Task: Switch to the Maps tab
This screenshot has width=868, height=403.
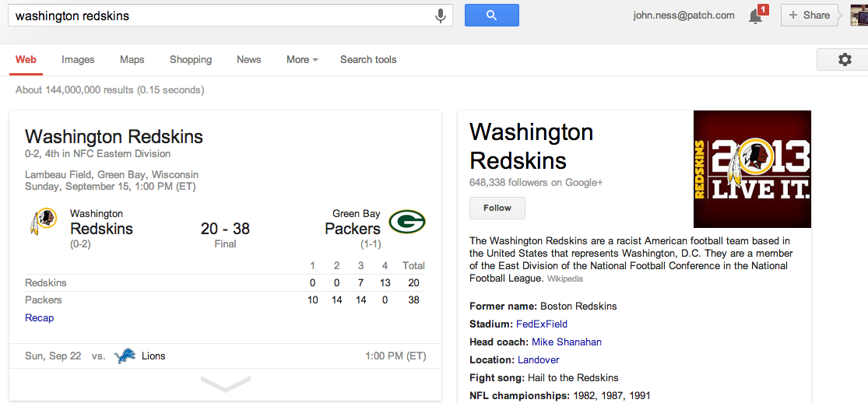Action: 132,60
